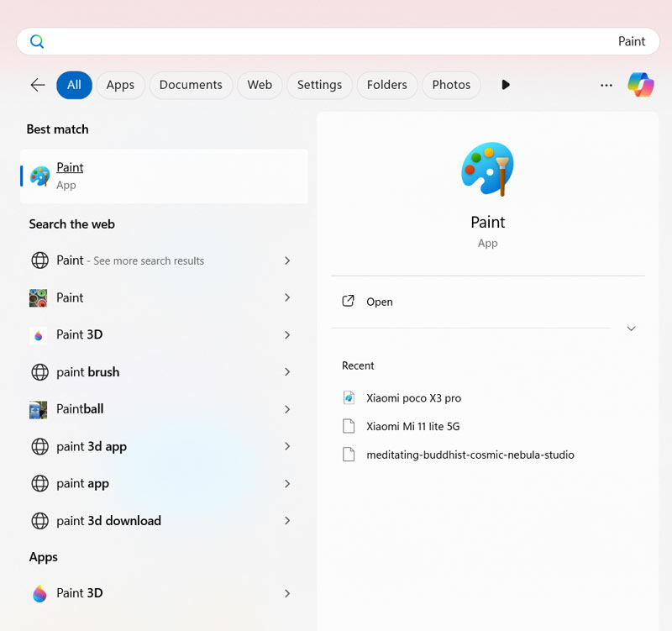Open recent file 'Xiaomi Mi 11 lite 5G'

(412, 426)
